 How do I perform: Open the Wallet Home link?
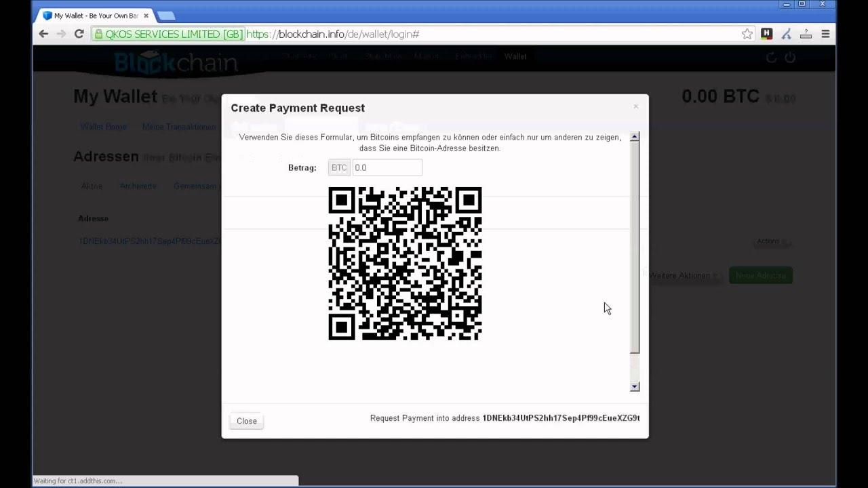[x=103, y=127]
